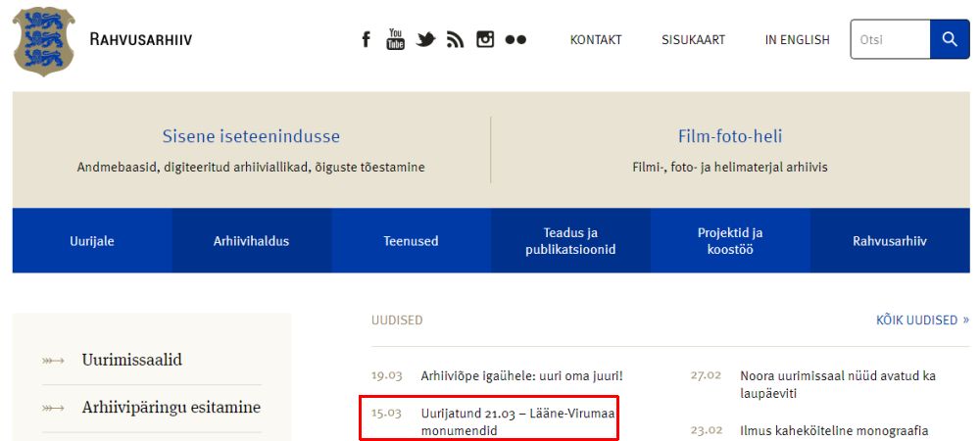Click Kõik uudised to view all news
980x441 pixels.
921,320
